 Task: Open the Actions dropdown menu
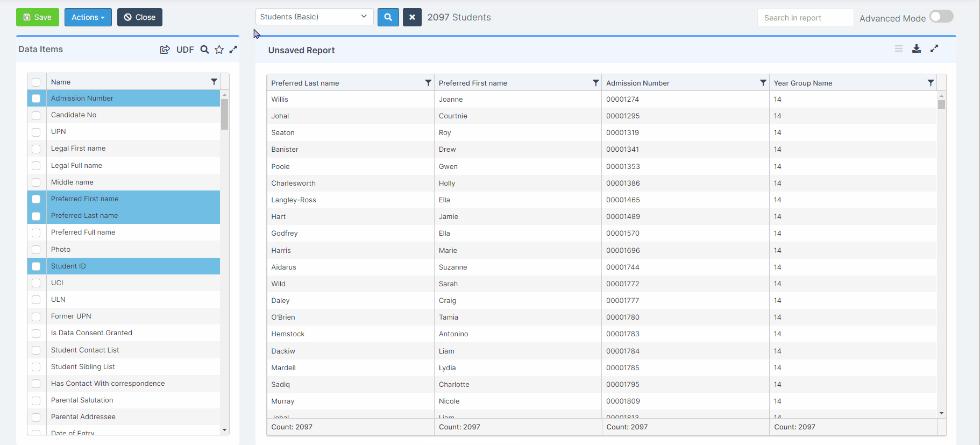tap(88, 17)
